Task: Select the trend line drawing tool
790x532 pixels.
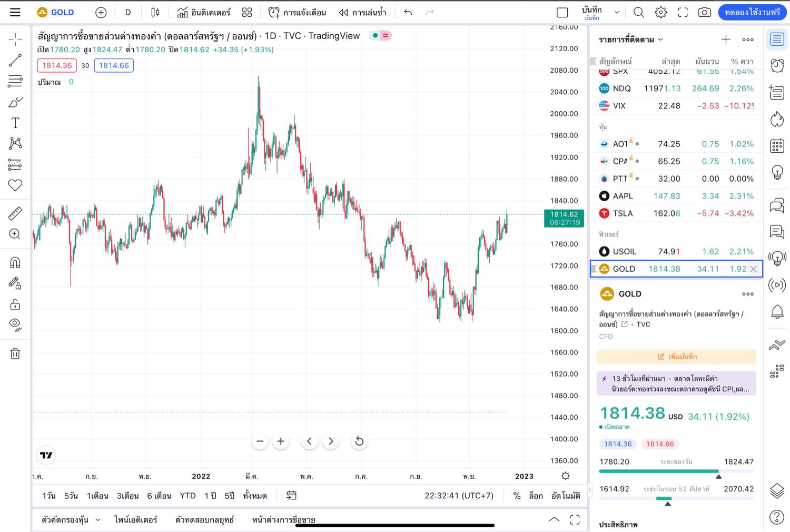Action: (15, 61)
